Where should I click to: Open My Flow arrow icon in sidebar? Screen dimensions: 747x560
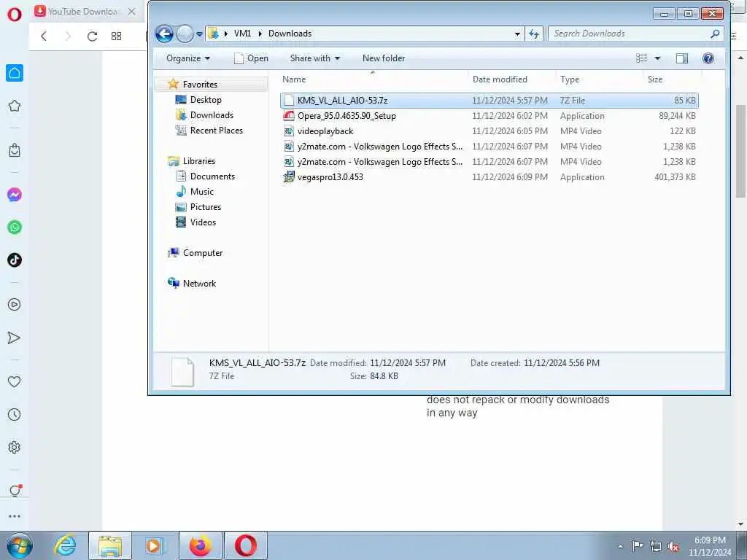pos(15,338)
